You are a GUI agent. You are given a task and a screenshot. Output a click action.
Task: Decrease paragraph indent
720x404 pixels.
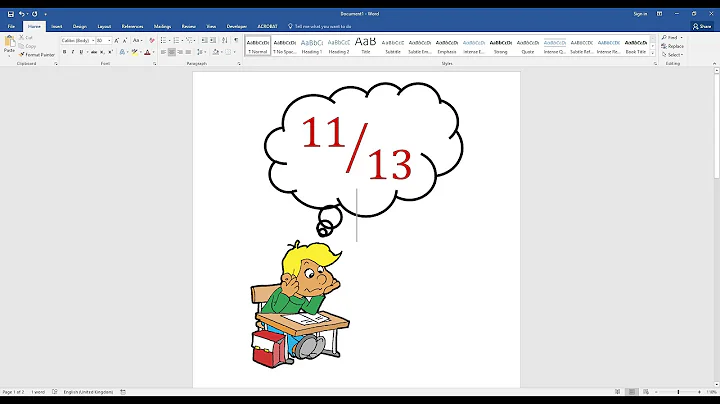tap(204, 40)
